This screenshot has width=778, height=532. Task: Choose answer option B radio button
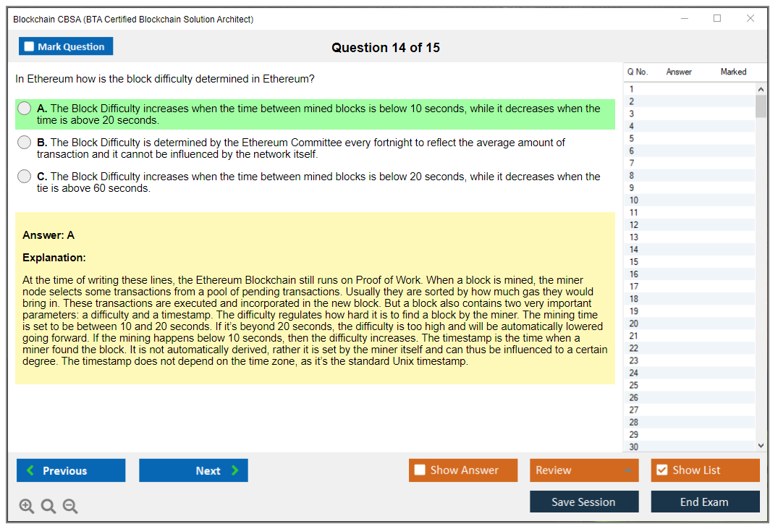(25, 143)
